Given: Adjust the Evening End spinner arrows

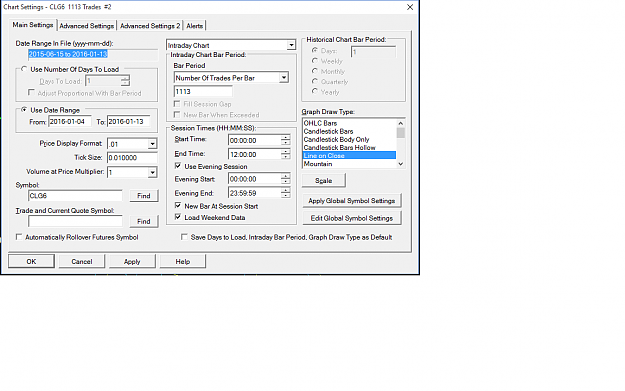Looking at the screenshot, I should pyautogui.click(x=285, y=193).
